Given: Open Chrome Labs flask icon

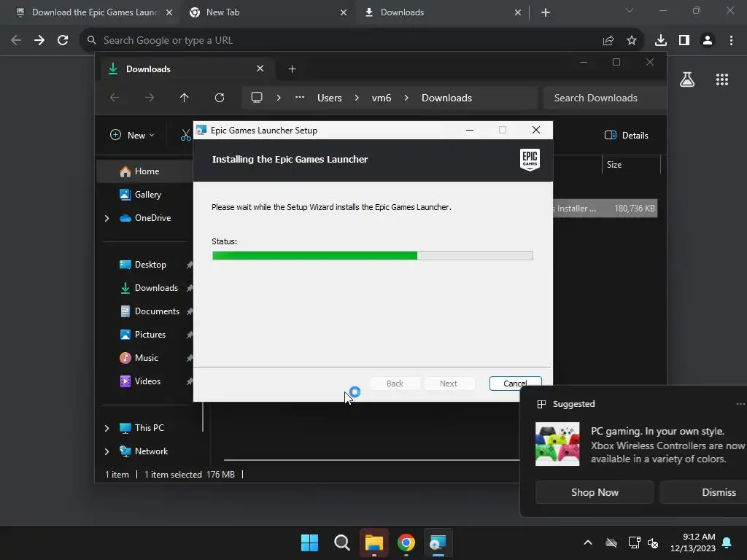Looking at the screenshot, I should click(x=687, y=79).
